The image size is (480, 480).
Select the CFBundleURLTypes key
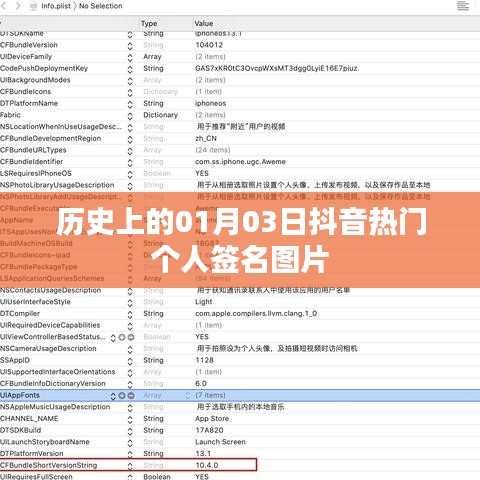pos(33,150)
